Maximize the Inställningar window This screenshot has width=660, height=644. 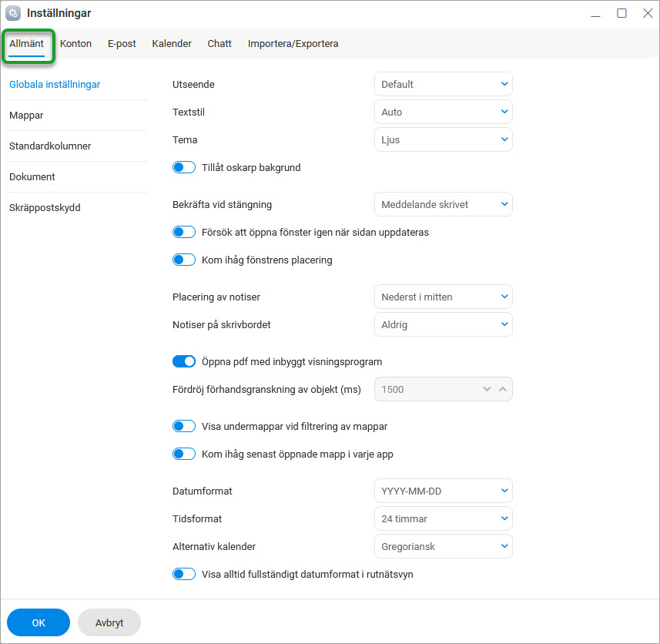(x=621, y=13)
